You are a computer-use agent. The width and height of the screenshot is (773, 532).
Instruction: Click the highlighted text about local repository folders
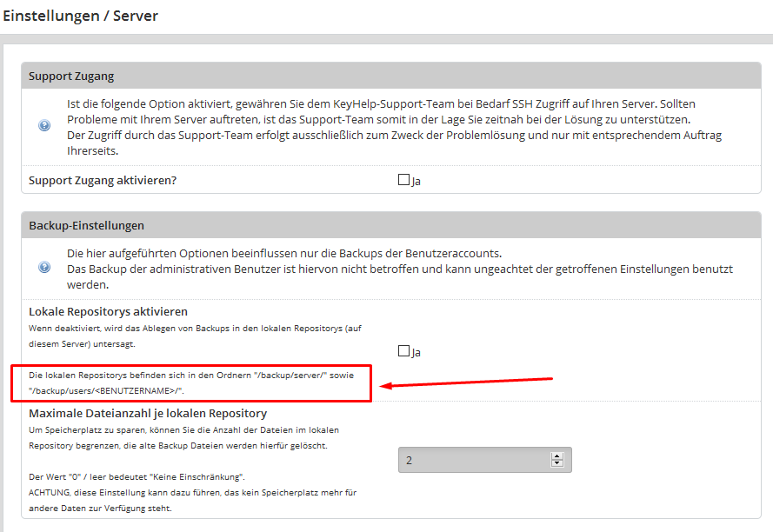tap(185, 383)
